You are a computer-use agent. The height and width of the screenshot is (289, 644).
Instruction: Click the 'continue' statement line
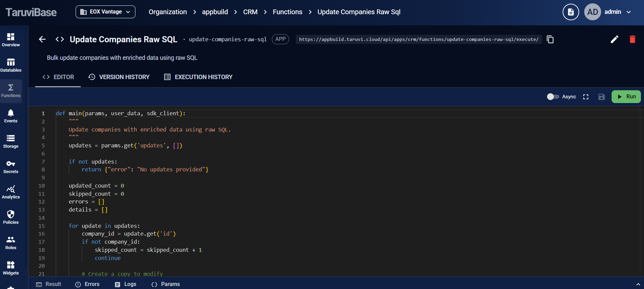tap(108, 258)
